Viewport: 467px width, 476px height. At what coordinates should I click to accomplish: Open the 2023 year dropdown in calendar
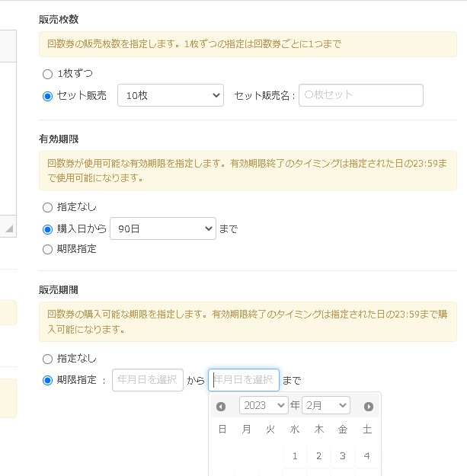[x=263, y=405]
